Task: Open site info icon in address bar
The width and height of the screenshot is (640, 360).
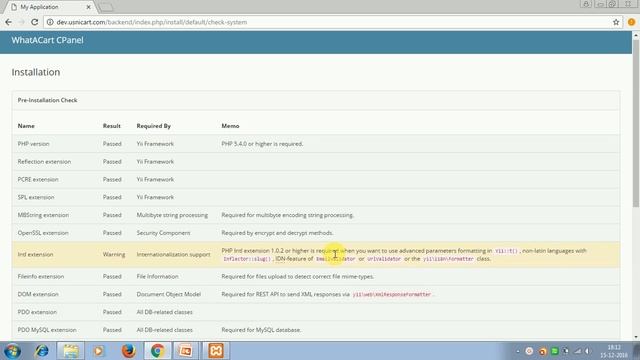Action: (x=50, y=22)
